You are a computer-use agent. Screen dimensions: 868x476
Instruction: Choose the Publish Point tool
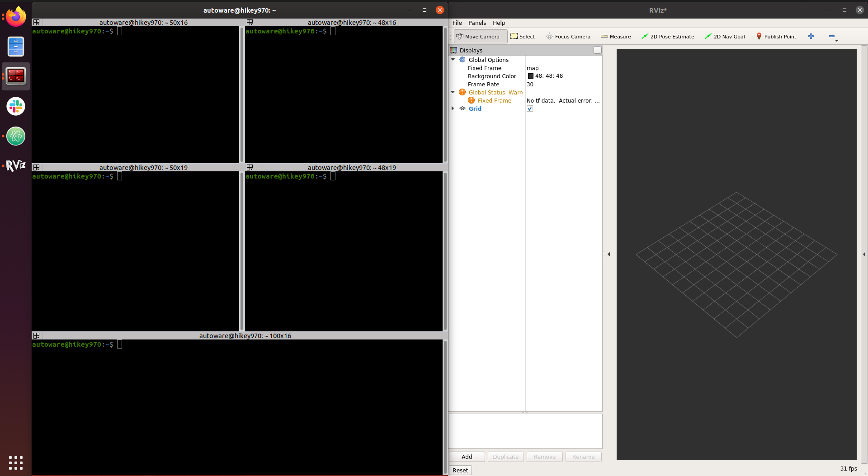[x=776, y=37]
